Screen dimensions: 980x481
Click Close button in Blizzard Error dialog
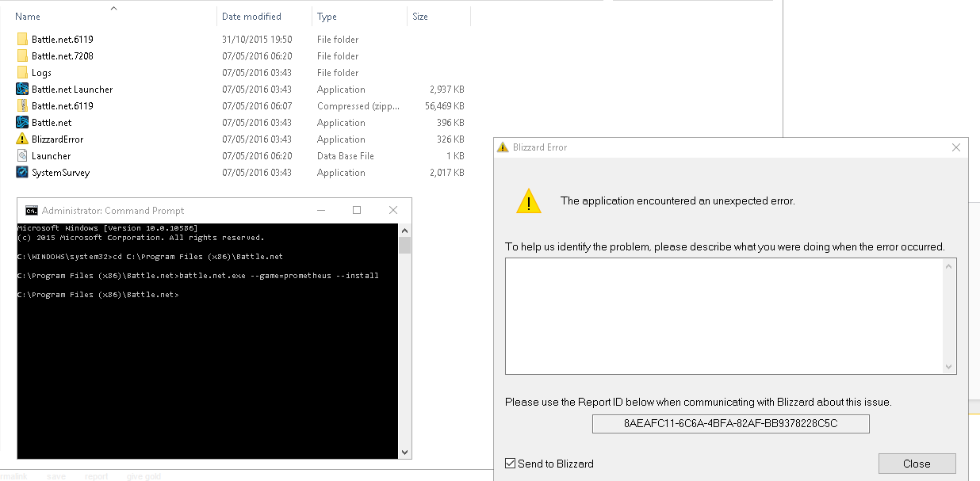[x=917, y=464]
